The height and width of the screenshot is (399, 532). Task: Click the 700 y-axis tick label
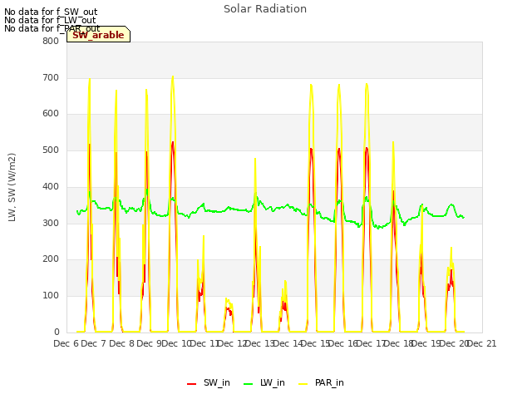click(51, 77)
